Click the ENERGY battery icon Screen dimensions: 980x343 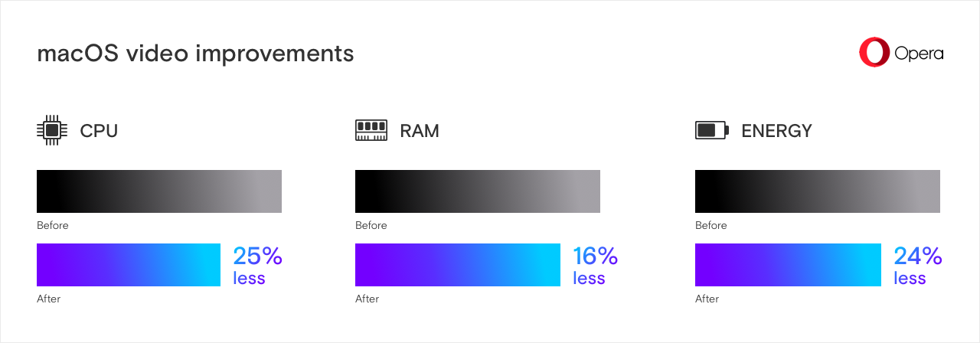click(711, 130)
